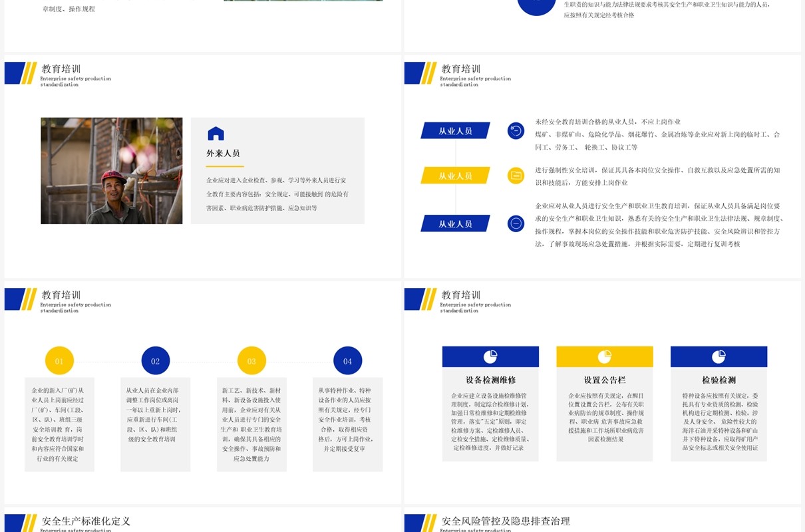Click the pie icon above 检验检测
Screen dimensions: 805x532
pyautogui.click(x=719, y=357)
